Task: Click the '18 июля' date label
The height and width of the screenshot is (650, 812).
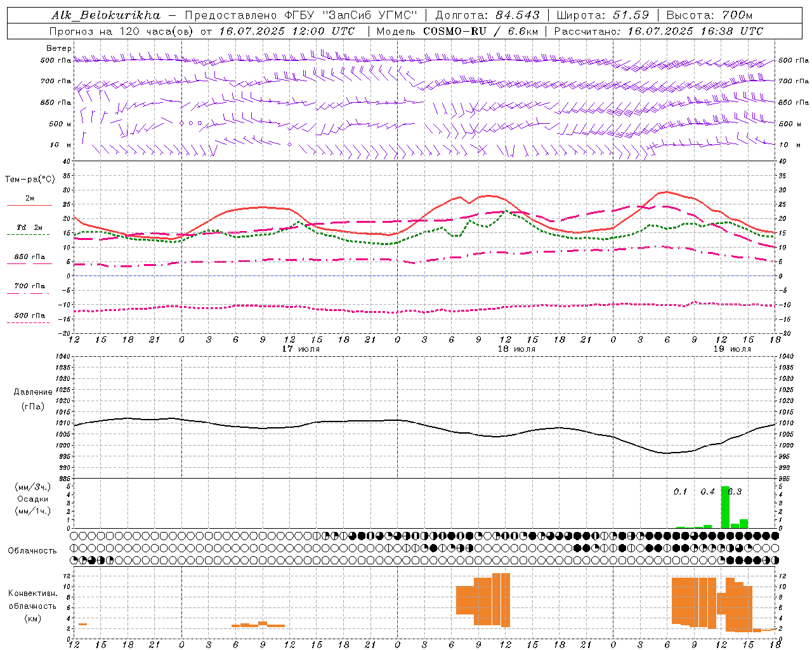Action: point(516,349)
